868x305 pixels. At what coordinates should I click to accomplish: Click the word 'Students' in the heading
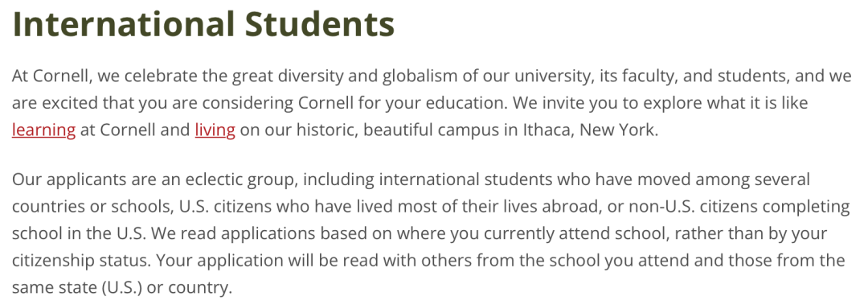point(321,23)
